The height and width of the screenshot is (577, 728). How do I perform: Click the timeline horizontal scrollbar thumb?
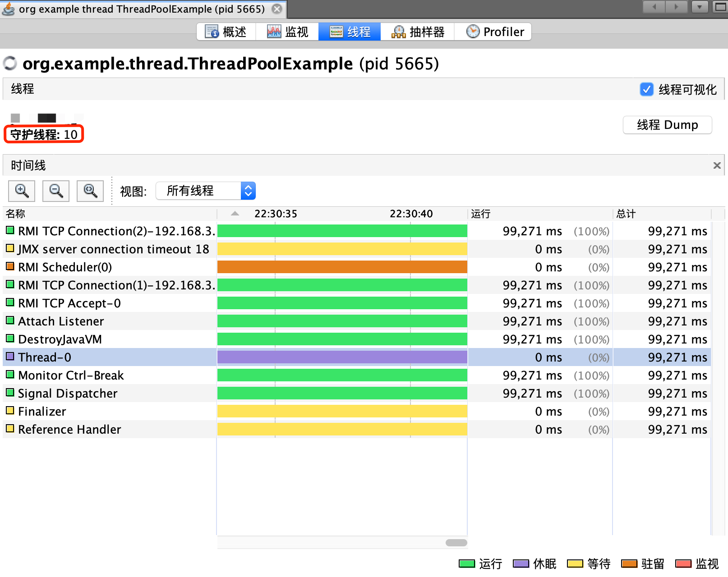pos(456,543)
